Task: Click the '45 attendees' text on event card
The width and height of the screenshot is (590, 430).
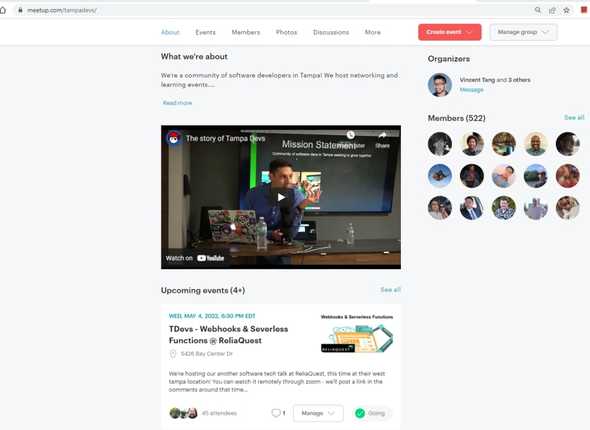Action: [219, 413]
